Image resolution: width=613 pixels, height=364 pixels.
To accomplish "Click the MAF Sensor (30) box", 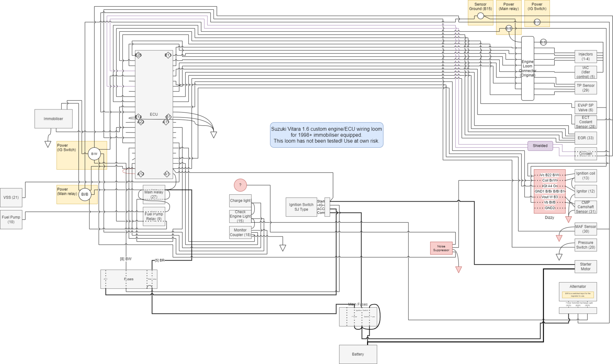I will (586, 229).
